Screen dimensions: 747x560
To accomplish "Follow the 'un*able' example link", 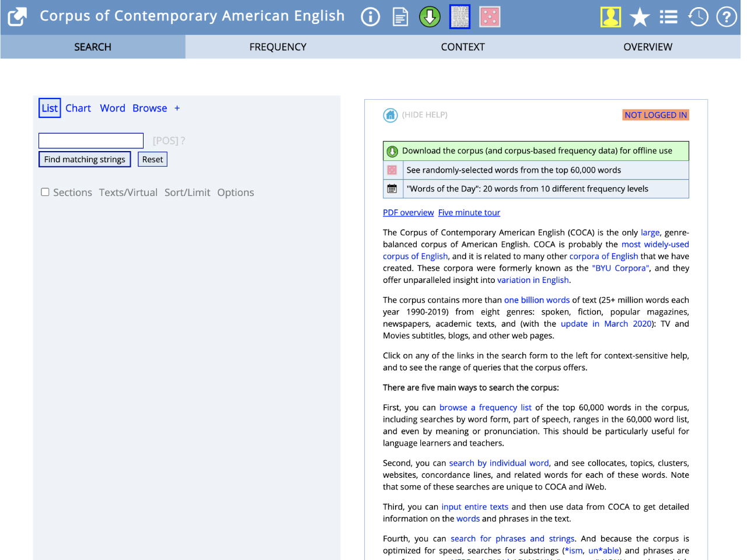I will [x=603, y=551].
